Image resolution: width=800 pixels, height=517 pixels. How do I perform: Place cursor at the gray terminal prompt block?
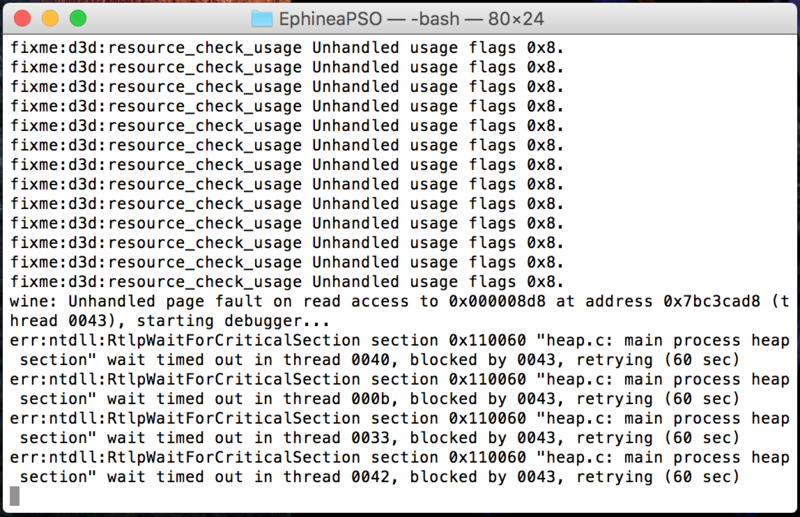click(x=15, y=496)
